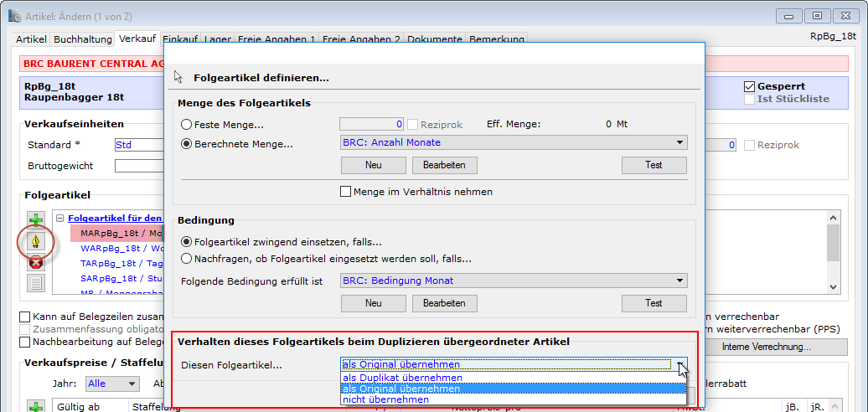
Task: Choose 'Nachfragen, ob Folgeartikel eingesetzt werden soll'
Action: [x=186, y=259]
